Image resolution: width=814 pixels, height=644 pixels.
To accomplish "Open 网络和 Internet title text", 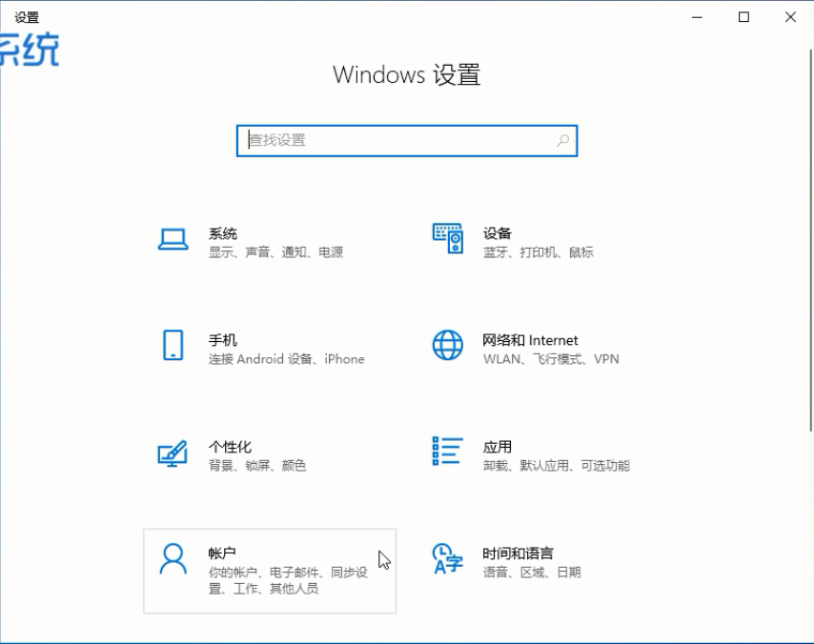I will click(530, 340).
